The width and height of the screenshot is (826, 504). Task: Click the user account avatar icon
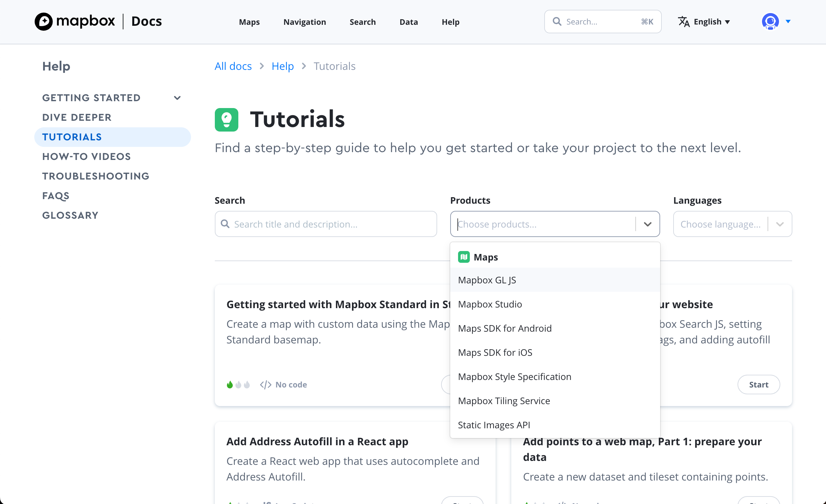[770, 22]
